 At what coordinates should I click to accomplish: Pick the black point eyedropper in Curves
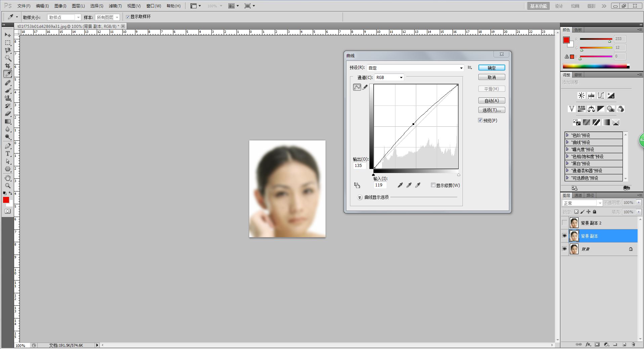point(400,185)
